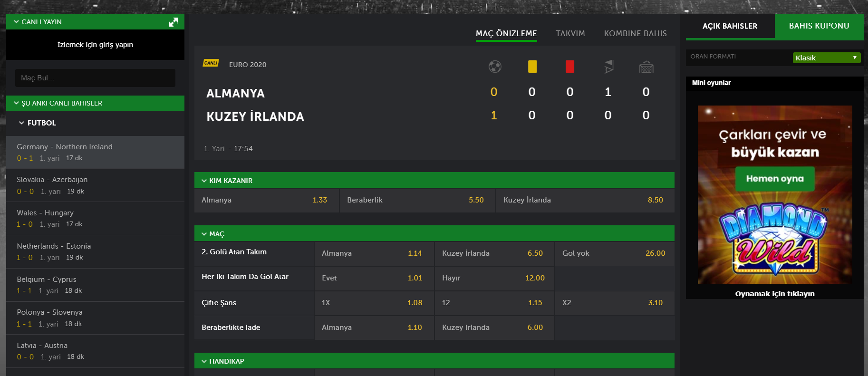This screenshot has width=868, height=376.
Task: Click the CANLI live badge icon
Action: 211,63
